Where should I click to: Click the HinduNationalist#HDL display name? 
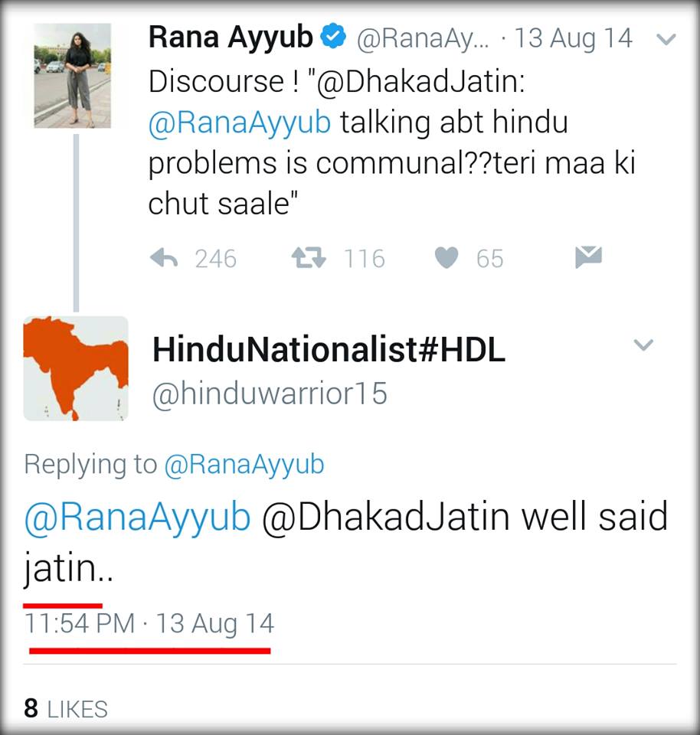pos(329,350)
